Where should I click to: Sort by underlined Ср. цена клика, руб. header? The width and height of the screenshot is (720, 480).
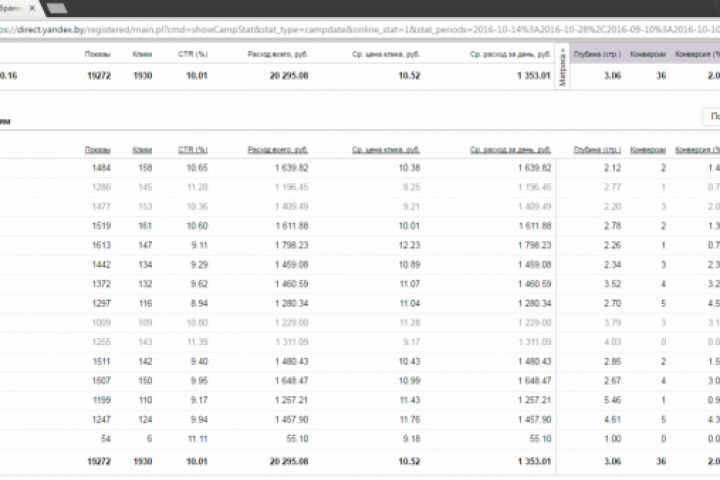tap(386, 150)
